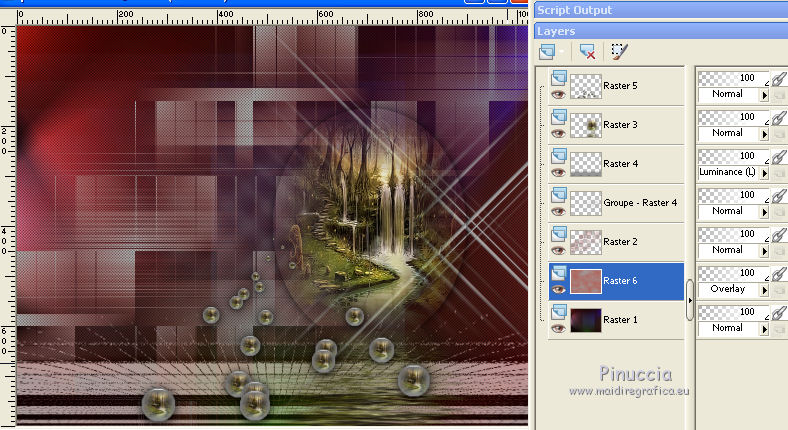Hide the Raster 2 layer with the eye

pos(558,251)
